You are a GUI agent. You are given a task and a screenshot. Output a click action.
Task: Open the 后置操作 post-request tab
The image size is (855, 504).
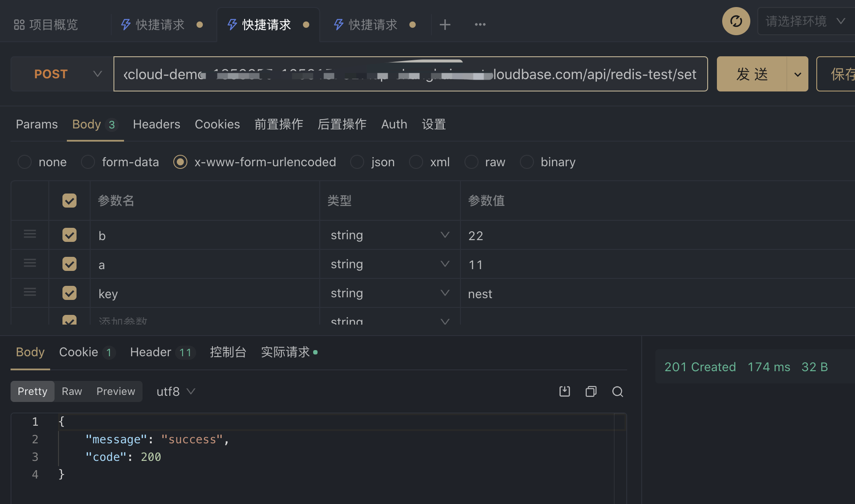[x=342, y=124]
